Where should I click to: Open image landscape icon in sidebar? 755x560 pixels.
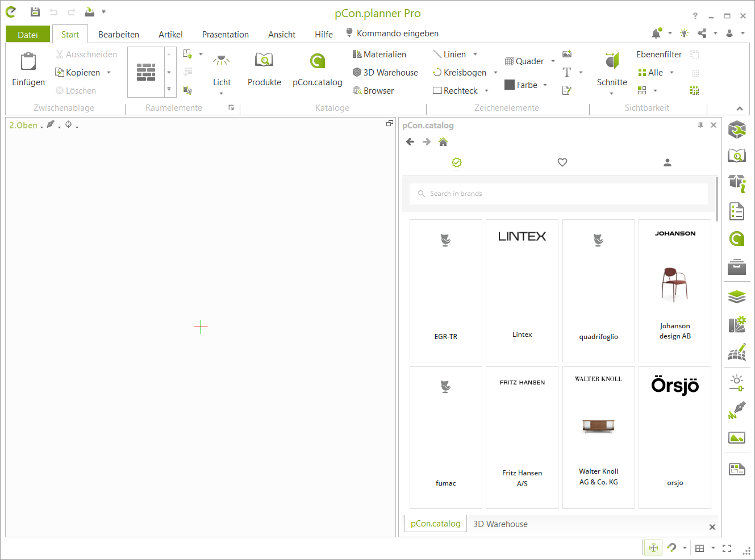click(737, 438)
